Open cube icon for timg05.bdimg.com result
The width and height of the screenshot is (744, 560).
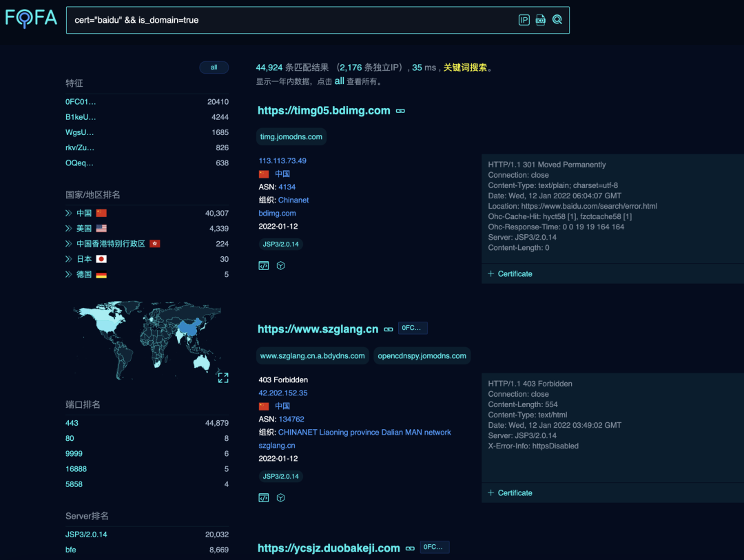tap(281, 266)
